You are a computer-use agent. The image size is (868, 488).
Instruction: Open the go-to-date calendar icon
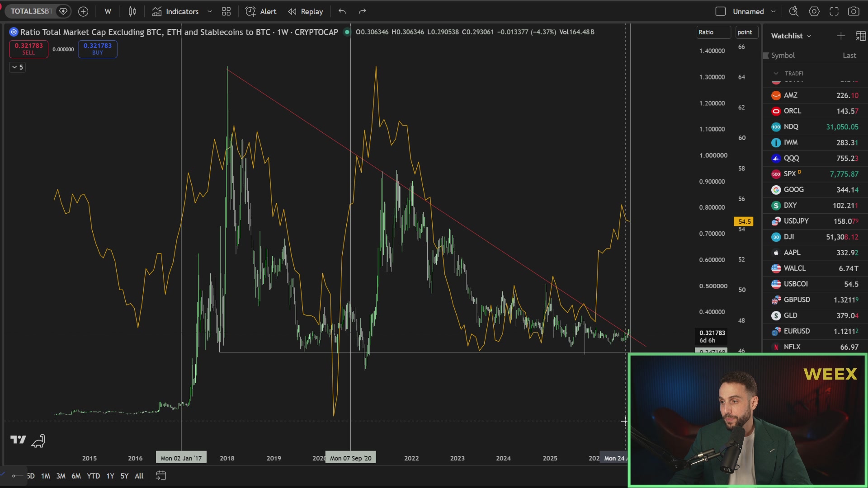(161, 475)
